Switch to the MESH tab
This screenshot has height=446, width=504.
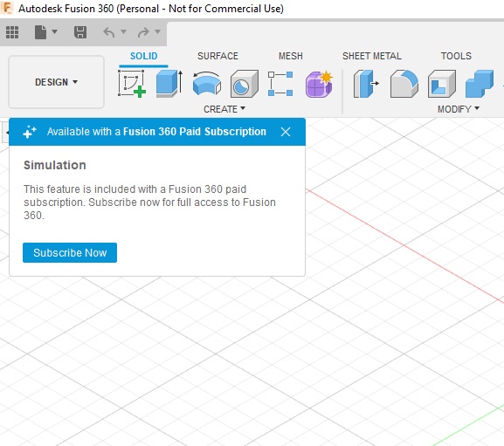[291, 56]
